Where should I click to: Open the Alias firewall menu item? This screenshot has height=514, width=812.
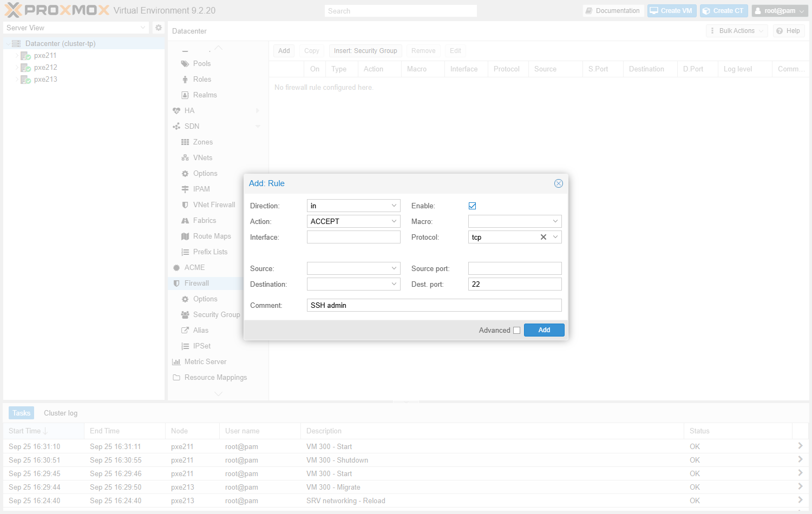click(201, 331)
